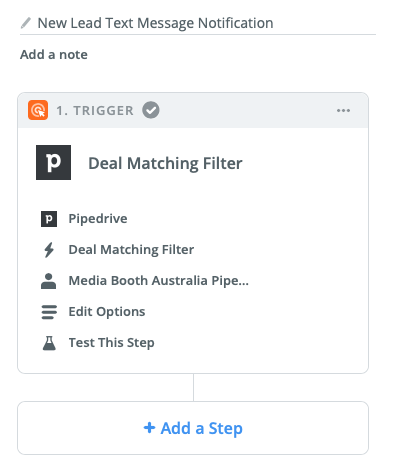Click the Edit Options lines icon
Image resolution: width=393 pixels, height=469 pixels.
click(49, 312)
